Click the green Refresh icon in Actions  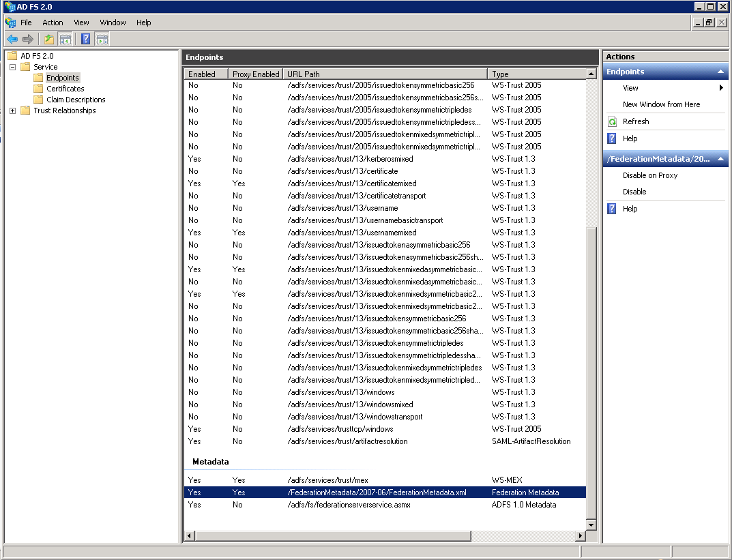point(612,121)
